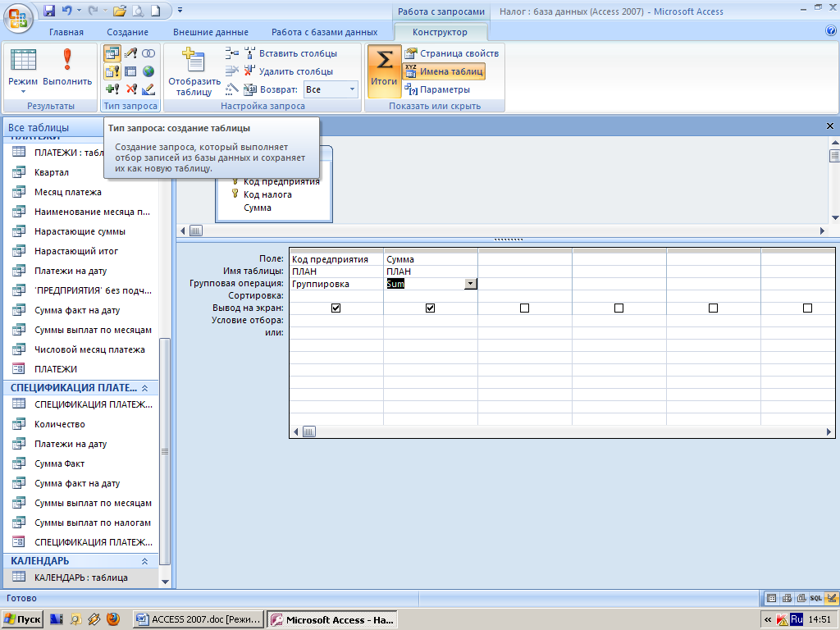Screen dimensions: 840x630
Task: Click Вставить столбцы insert columns
Action: [x=291, y=53]
